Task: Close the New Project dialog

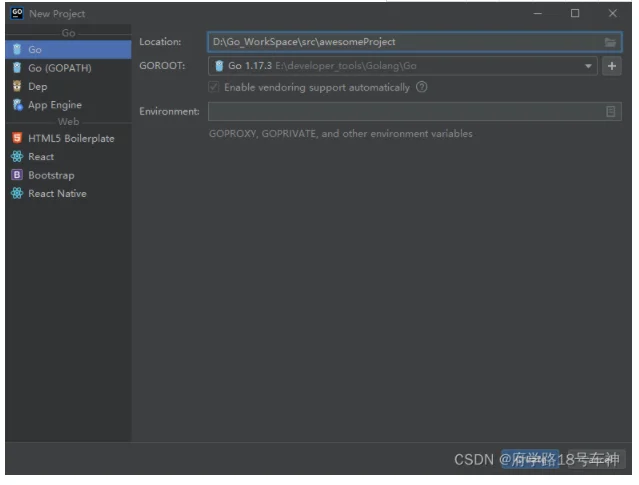Action: point(613,13)
